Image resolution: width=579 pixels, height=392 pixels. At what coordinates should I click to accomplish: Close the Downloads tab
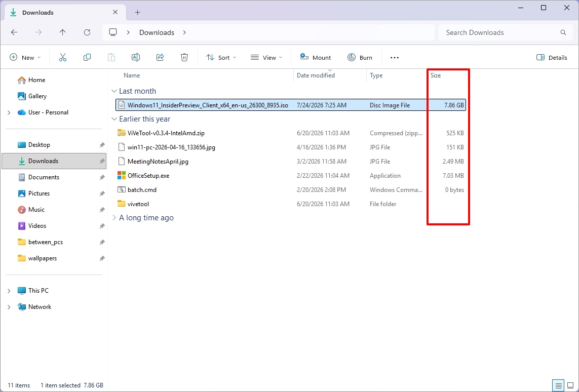pyautogui.click(x=115, y=12)
